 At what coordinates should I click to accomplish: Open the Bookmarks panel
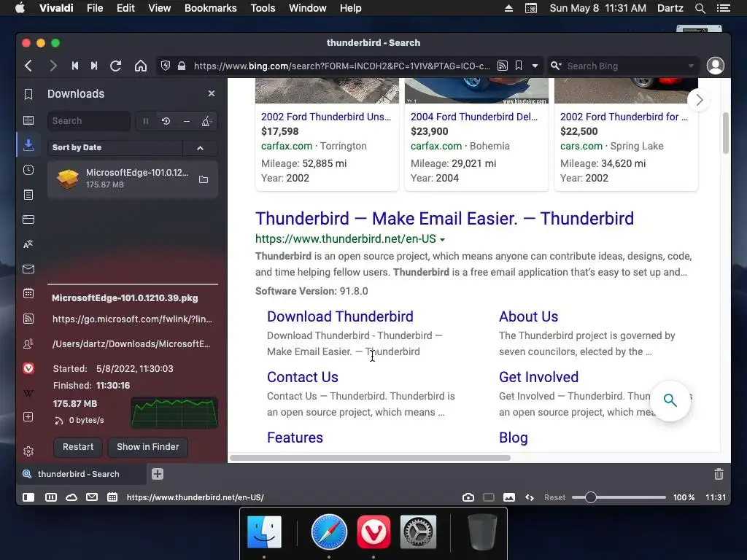tap(28, 94)
